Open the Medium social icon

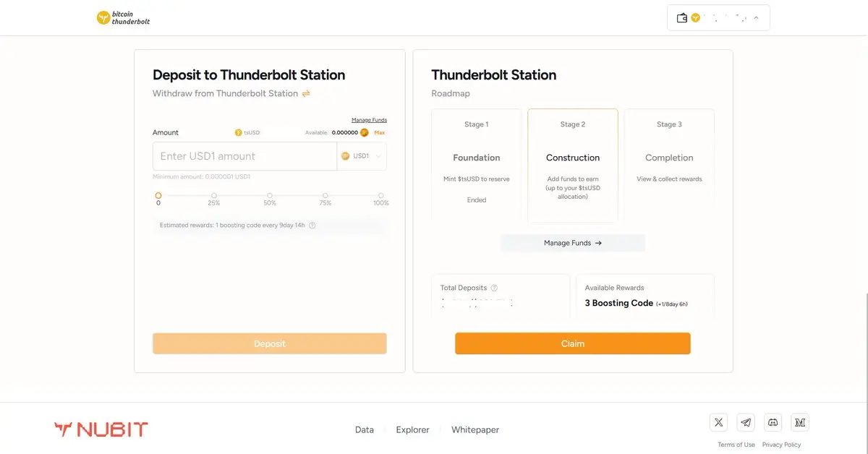799,422
